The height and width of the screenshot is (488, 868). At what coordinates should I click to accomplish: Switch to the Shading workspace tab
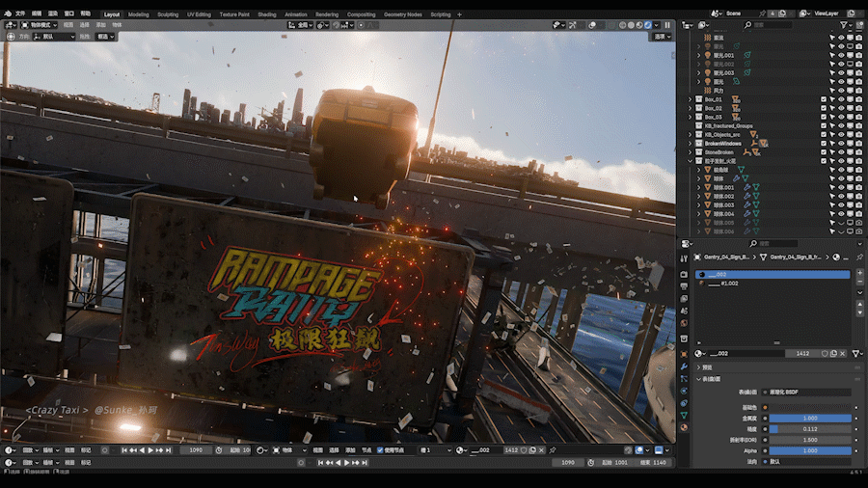coord(267,14)
